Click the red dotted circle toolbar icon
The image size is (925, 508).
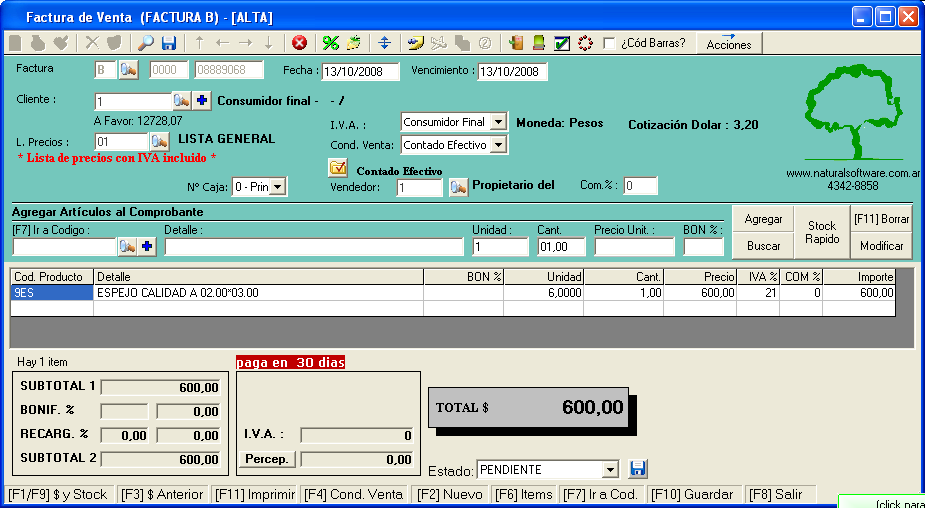point(585,43)
